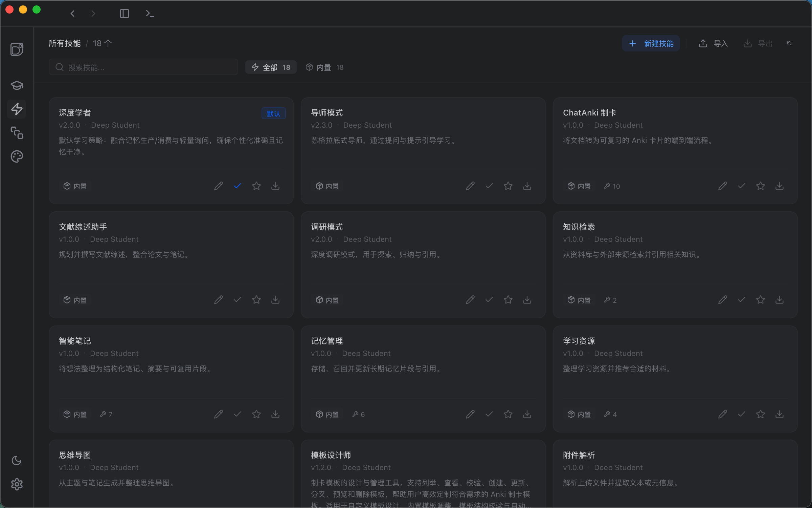The height and width of the screenshot is (508, 812).
Task: Download the 文献综述助手 skill
Action: click(x=275, y=300)
